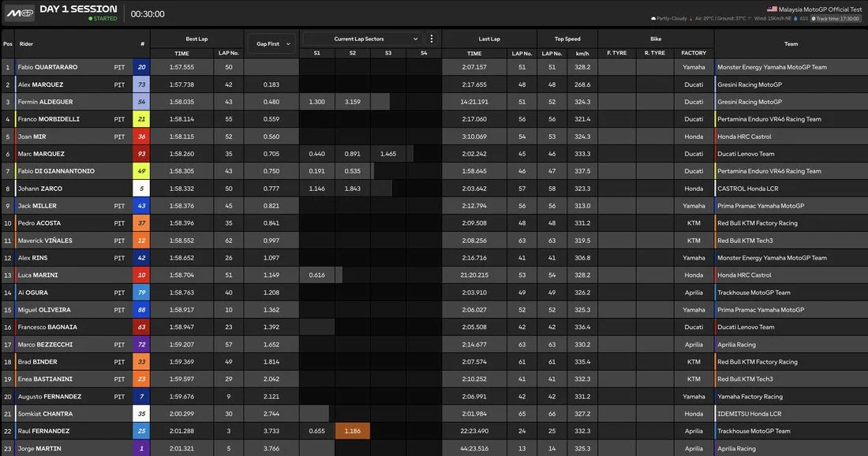Screen dimensions: 868x456
Task: Click the FACTORY column header
Action: tap(694, 53)
